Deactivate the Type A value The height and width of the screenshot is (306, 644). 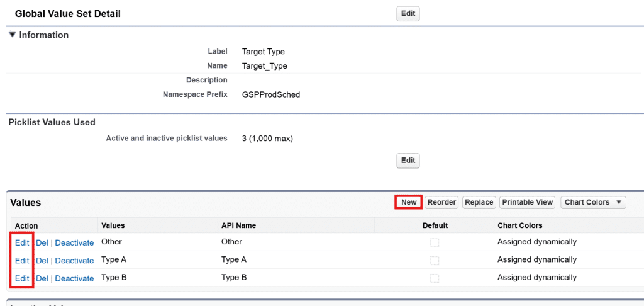pos(74,261)
